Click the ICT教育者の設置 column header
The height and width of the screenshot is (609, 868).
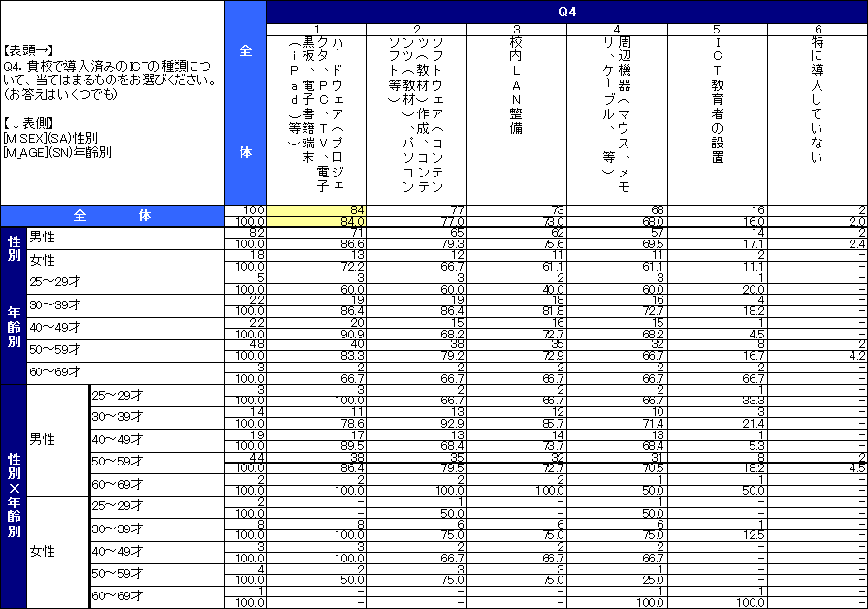coord(717,112)
